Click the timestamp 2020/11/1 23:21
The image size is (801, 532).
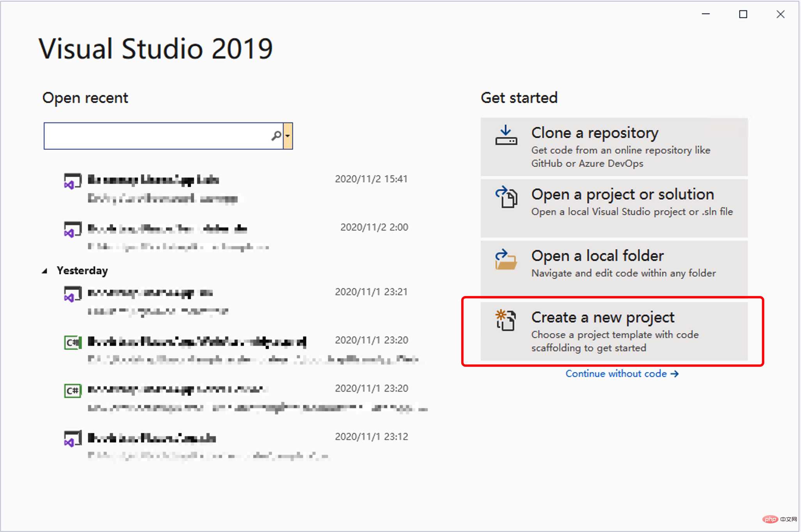coord(371,292)
